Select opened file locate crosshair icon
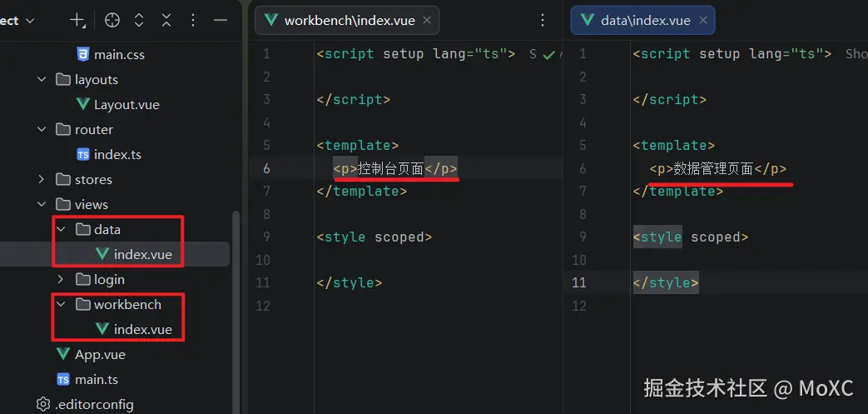Image resolution: width=868 pixels, height=414 pixels. point(112,21)
